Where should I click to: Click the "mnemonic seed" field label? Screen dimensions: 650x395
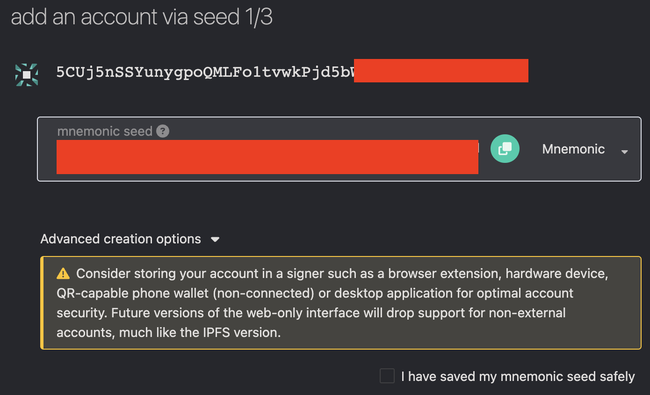pos(105,131)
